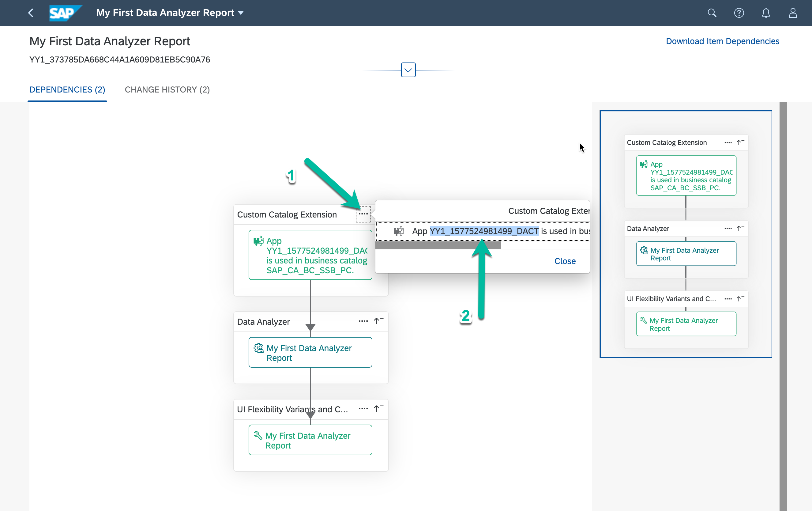This screenshot has height=511, width=812.
Task: Open the notifications bell
Action: pos(765,13)
